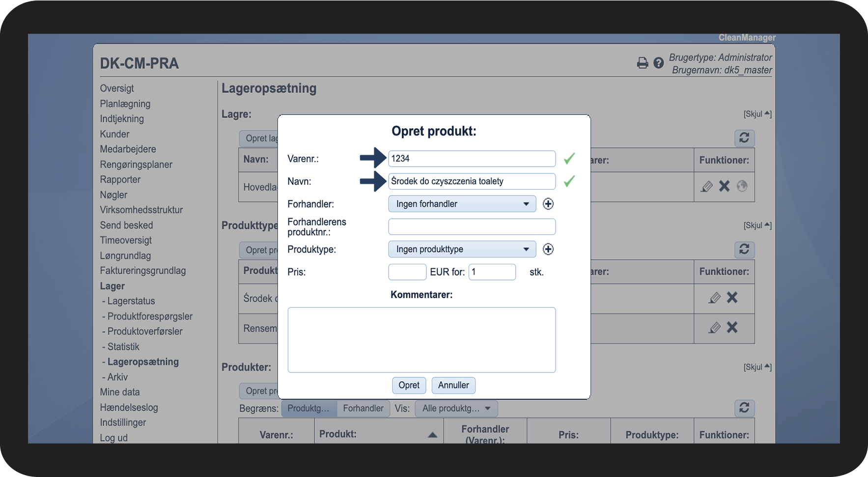Click the printer icon in header
868x477 pixels.
(x=642, y=63)
